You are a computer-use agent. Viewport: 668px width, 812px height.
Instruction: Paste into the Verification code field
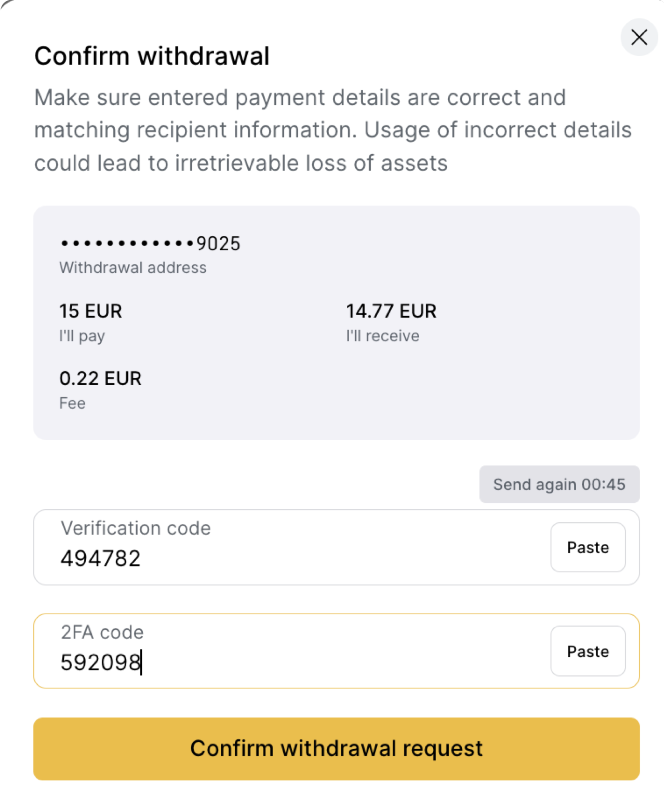click(588, 547)
